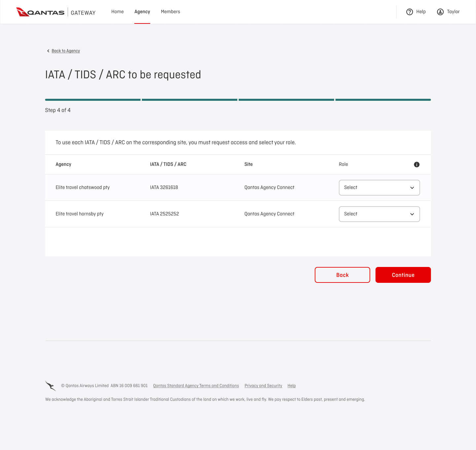The width and height of the screenshot is (476, 450).
Task: Click the Continue button
Action: (403, 275)
